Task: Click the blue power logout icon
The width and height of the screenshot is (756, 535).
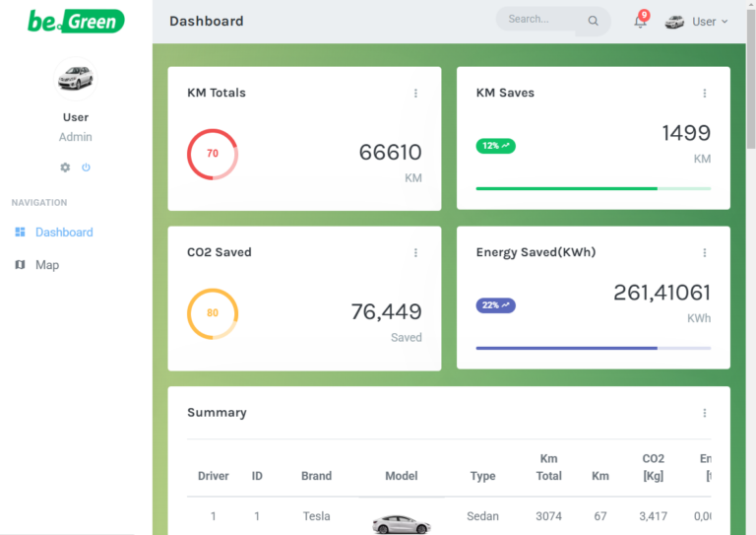Action: point(86,167)
